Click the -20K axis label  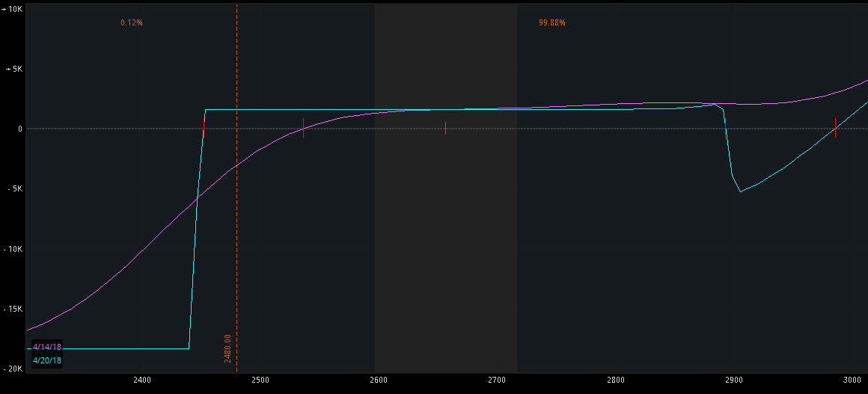[x=12, y=369]
